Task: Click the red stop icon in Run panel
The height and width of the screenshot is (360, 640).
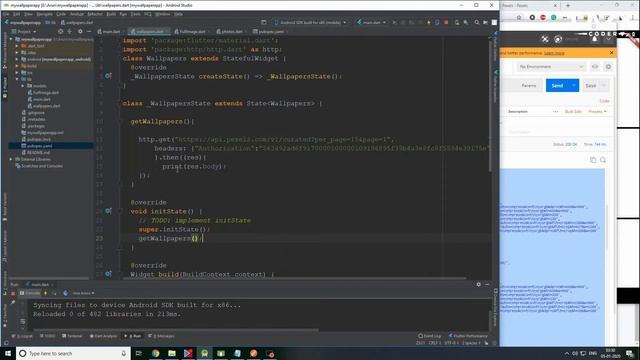Action: pyautogui.click(x=13, y=293)
